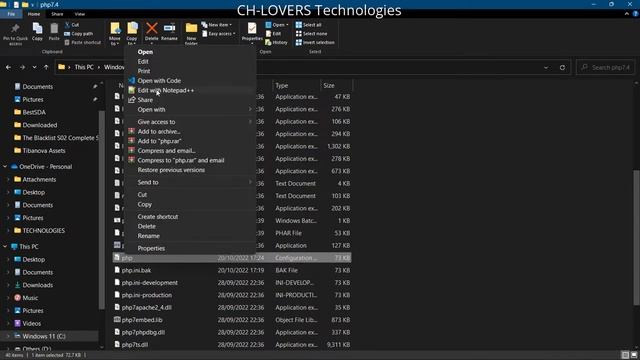
Task: Click Select all in ribbon
Action: (309, 25)
